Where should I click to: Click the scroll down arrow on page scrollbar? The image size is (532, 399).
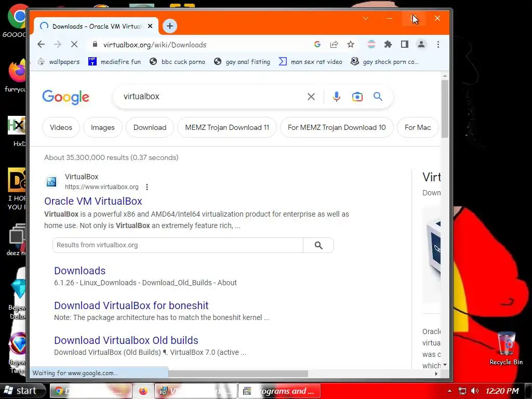445,365
